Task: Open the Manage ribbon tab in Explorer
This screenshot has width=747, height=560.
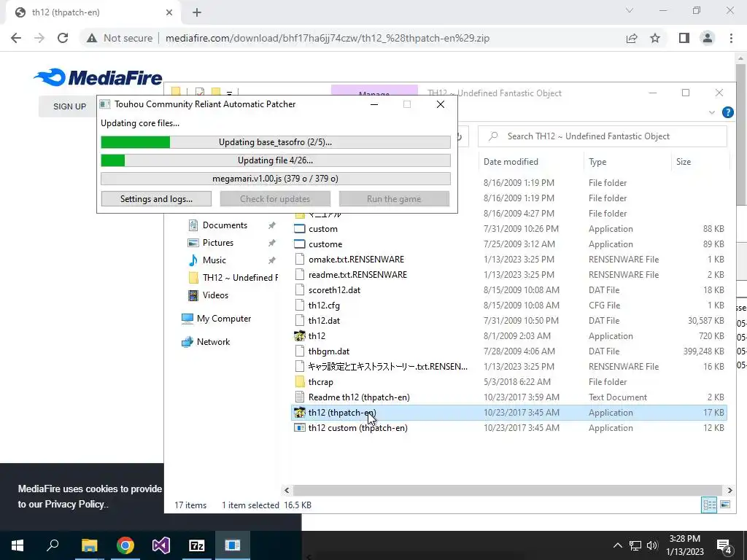Action: pos(374,90)
